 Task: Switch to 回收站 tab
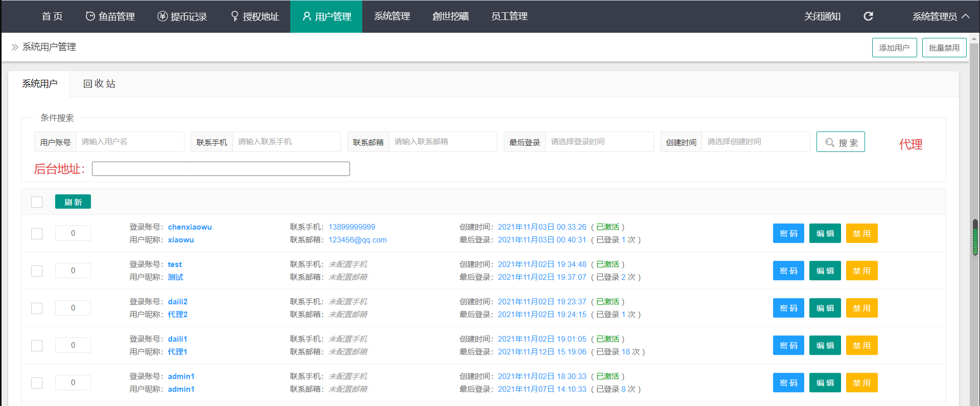pyautogui.click(x=99, y=84)
